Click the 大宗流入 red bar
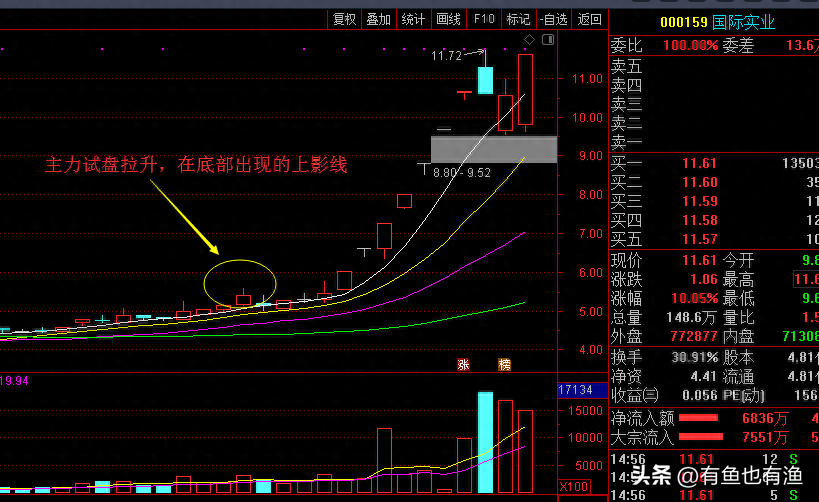 click(700, 437)
